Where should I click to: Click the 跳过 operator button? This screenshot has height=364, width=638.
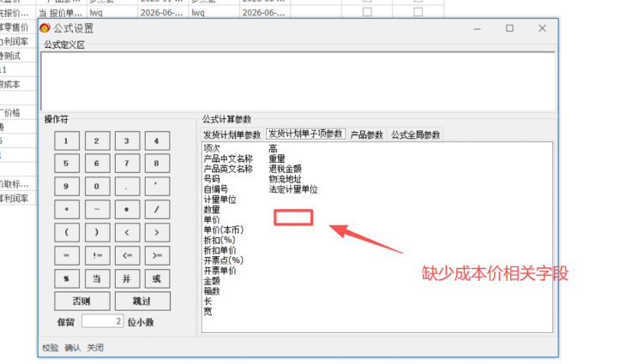(142, 301)
